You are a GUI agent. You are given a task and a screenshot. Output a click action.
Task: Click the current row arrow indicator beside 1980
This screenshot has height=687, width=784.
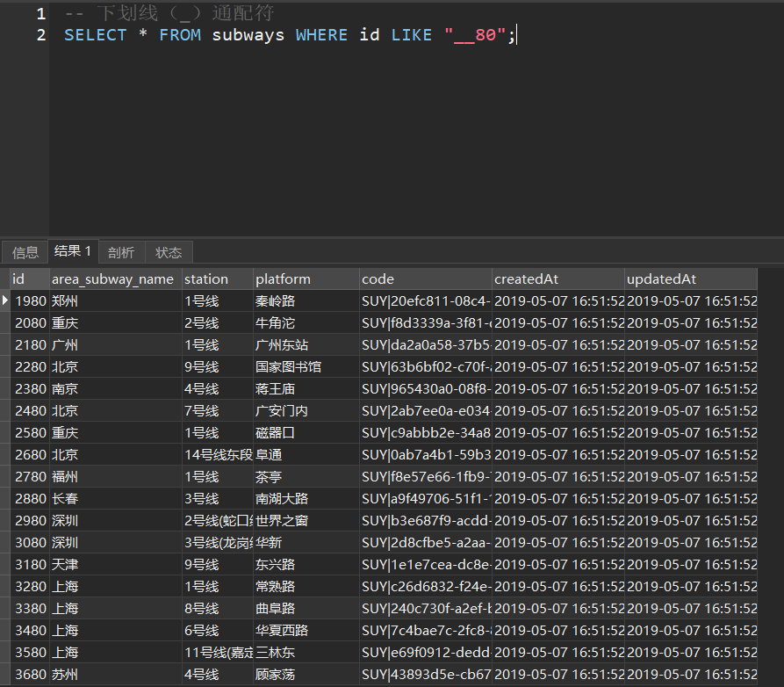click(5, 300)
